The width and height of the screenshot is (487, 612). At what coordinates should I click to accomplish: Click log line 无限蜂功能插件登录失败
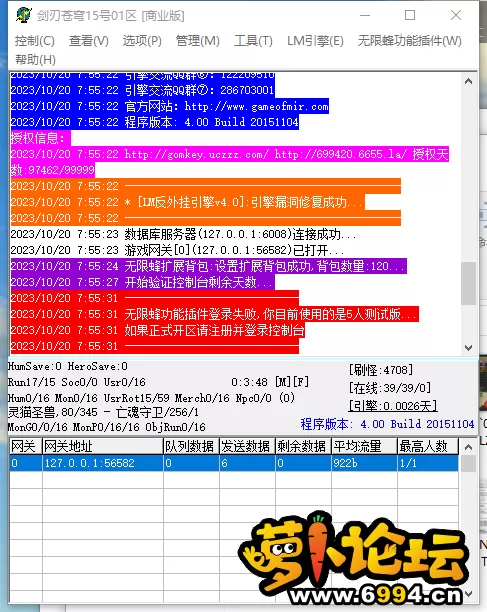coord(215,314)
